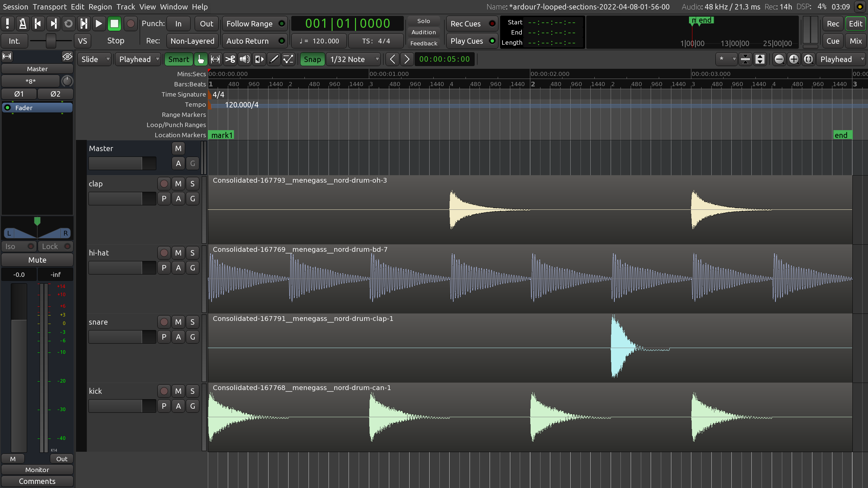Open the Comments button
This screenshot has width=868, height=488.
[37, 481]
